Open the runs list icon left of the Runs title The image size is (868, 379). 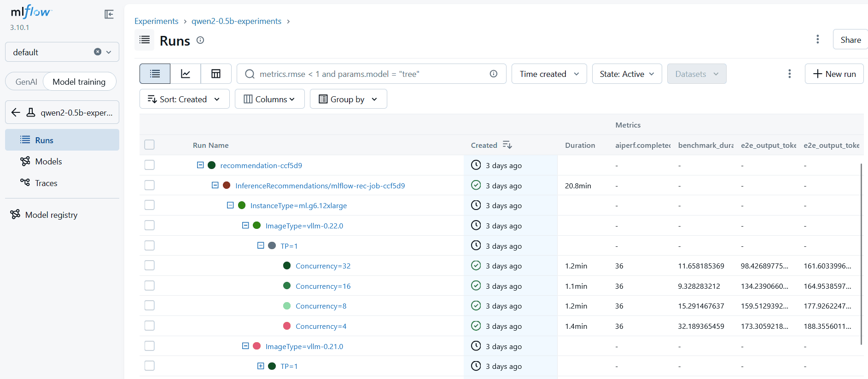[x=145, y=40]
